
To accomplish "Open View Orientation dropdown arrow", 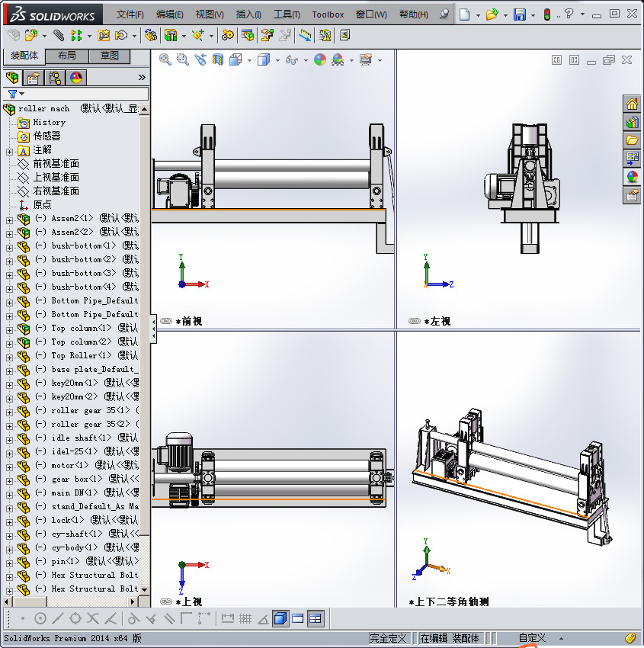I will [249, 61].
